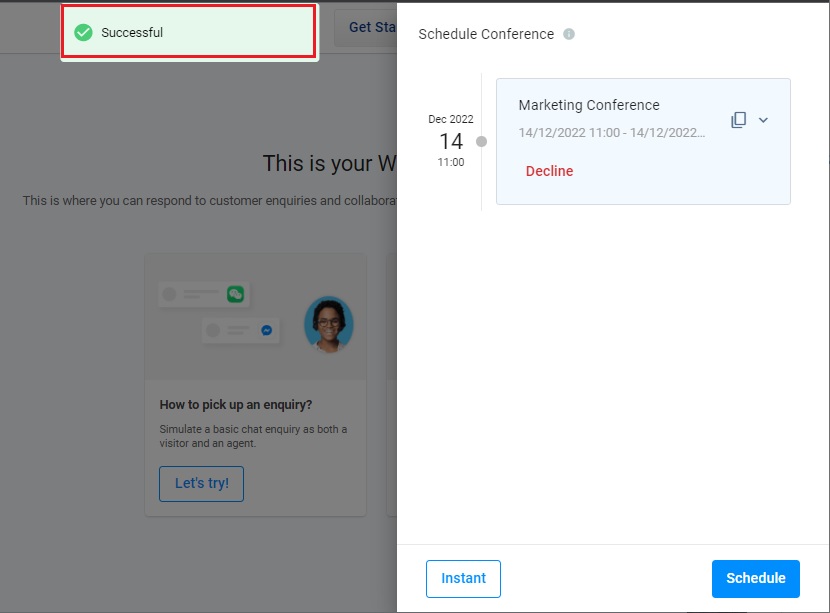Copy the Marketing Conference link icon
This screenshot has width=830, height=613.
click(738, 120)
